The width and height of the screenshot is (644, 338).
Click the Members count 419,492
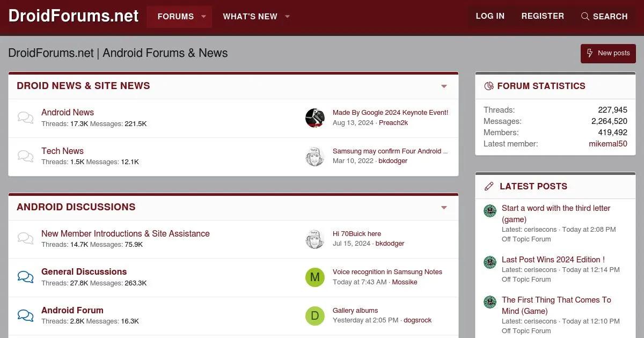point(613,133)
